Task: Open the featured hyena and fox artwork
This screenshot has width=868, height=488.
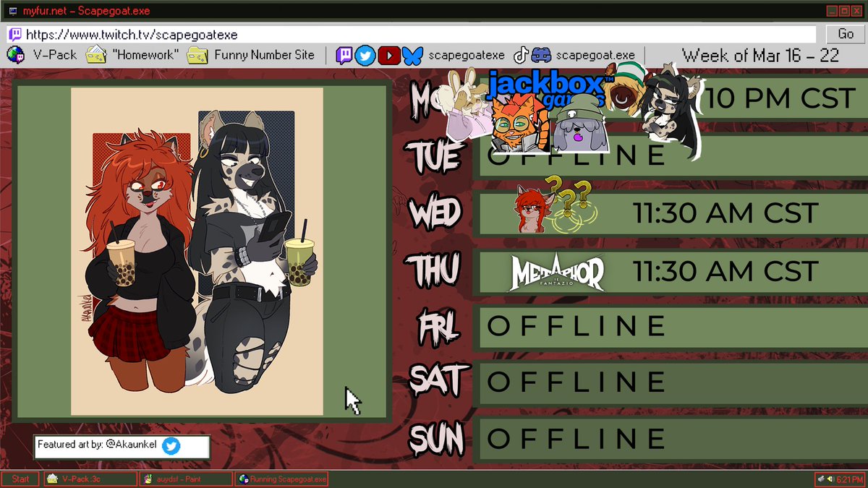Action: pos(197,252)
